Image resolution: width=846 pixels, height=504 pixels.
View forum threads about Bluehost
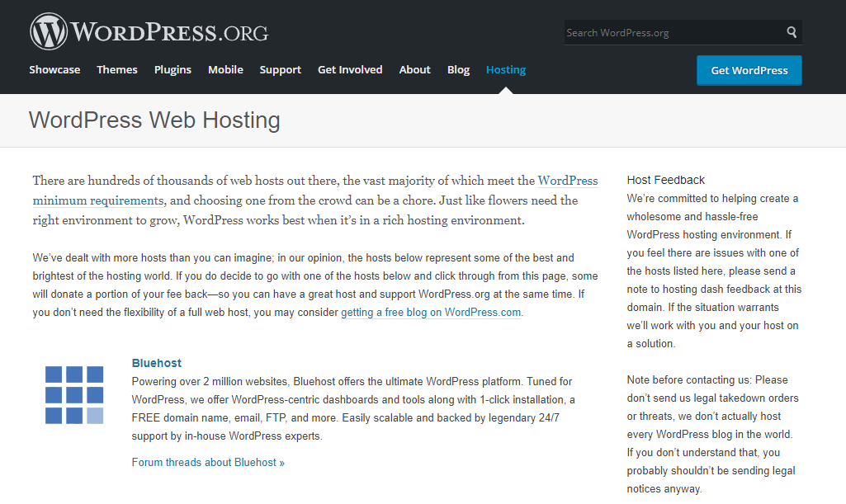207,462
